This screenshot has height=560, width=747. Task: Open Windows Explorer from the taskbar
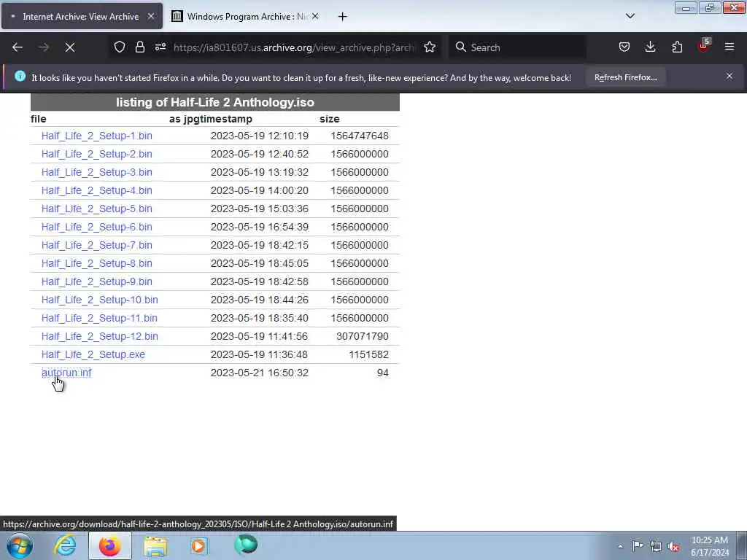[x=155, y=545]
